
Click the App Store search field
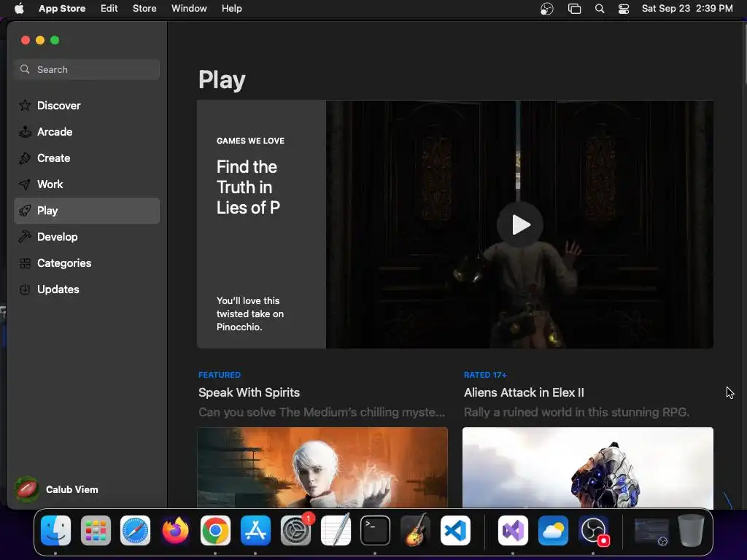coord(87,69)
